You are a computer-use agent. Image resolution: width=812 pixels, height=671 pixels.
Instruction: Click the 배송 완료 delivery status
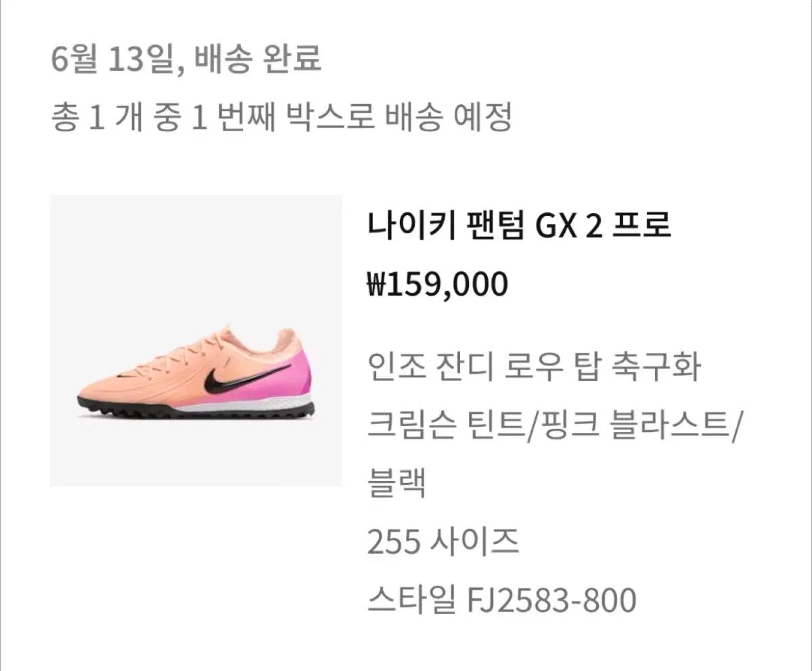click(258, 60)
